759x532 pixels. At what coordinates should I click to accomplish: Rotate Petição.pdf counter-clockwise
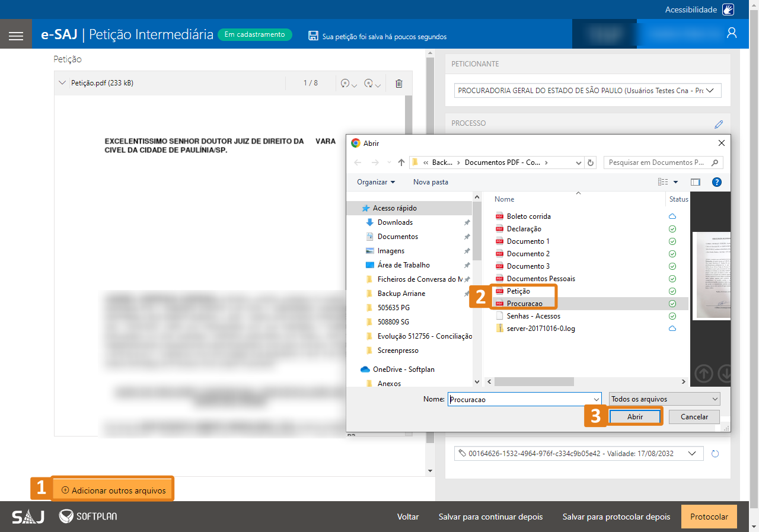point(348,84)
